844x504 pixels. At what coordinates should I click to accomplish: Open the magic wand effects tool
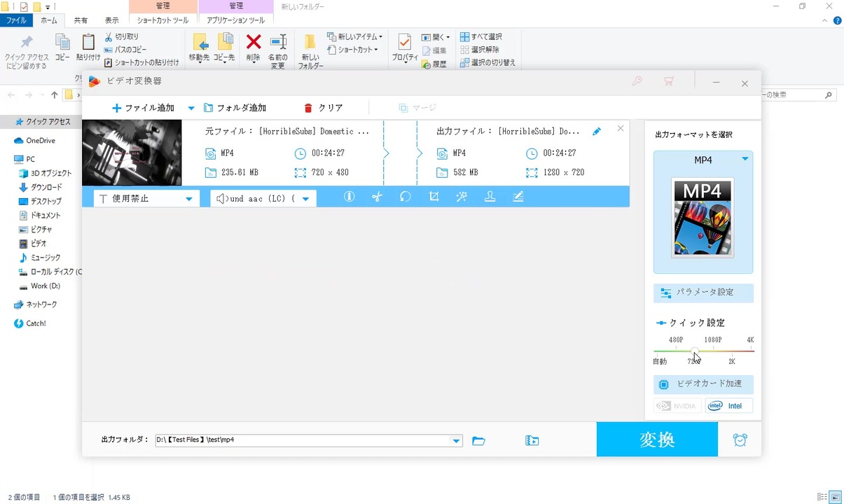[462, 197]
